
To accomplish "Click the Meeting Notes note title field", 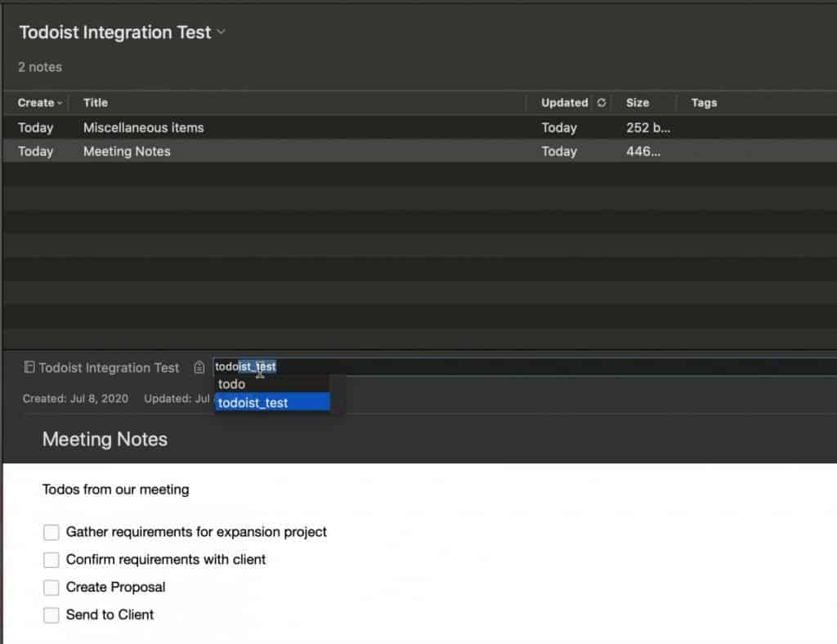I will pos(105,439).
